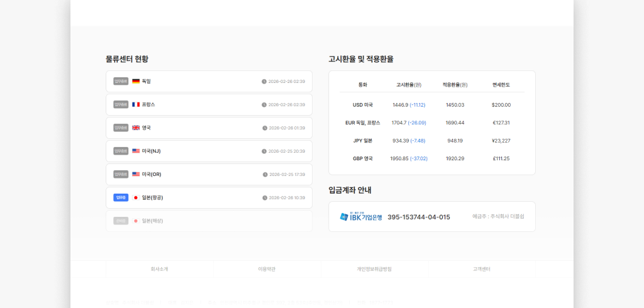Click the 934.39 (-7.48) rate cell
This screenshot has height=308, width=644.
(409, 141)
